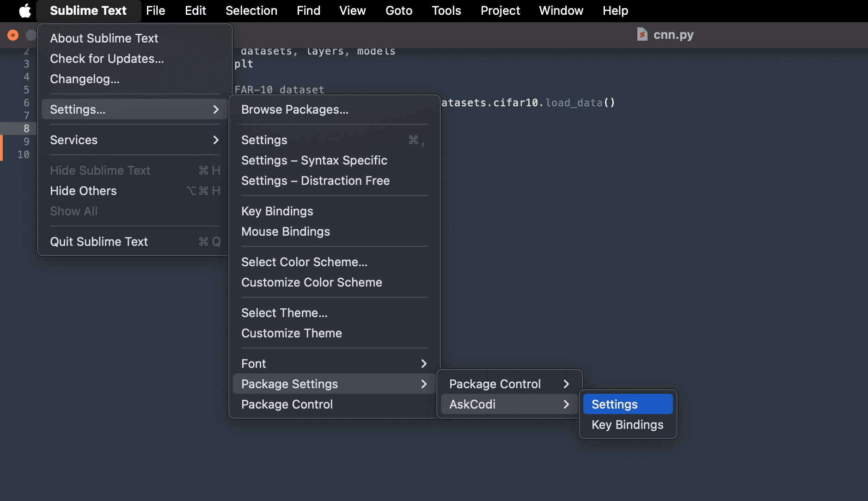Image resolution: width=868 pixels, height=501 pixels.
Task: Open Browse Packages...
Action: [x=334, y=110]
